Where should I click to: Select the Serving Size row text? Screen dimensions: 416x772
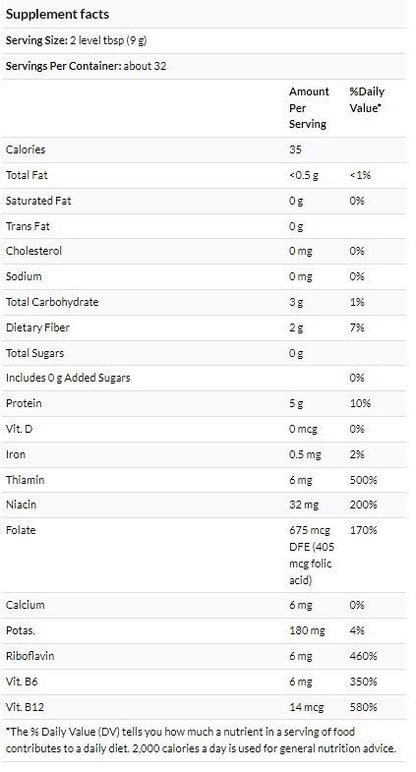[x=76, y=40]
